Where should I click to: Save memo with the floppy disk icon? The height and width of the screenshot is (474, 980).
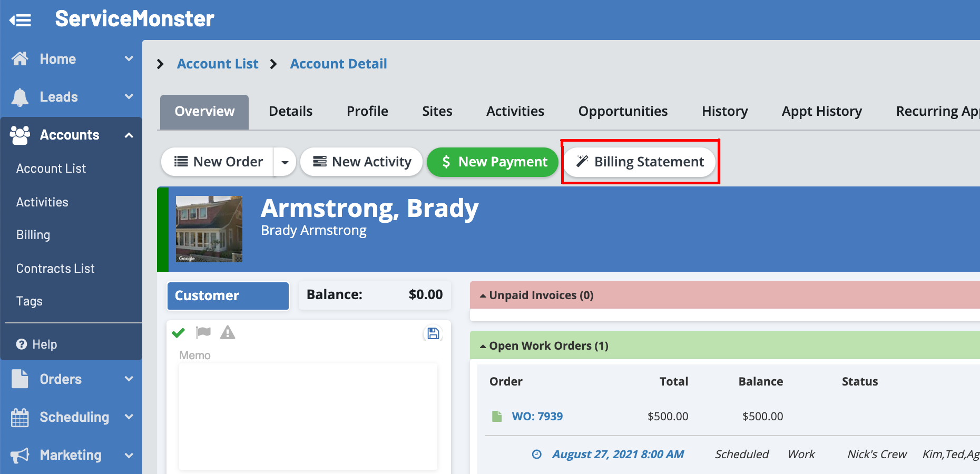(433, 333)
